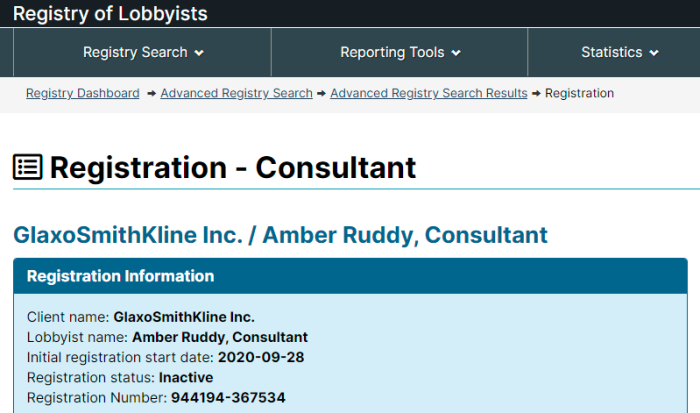Click the Registration Information panel header
This screenshot has width=700, height=413.
[350, 276]
